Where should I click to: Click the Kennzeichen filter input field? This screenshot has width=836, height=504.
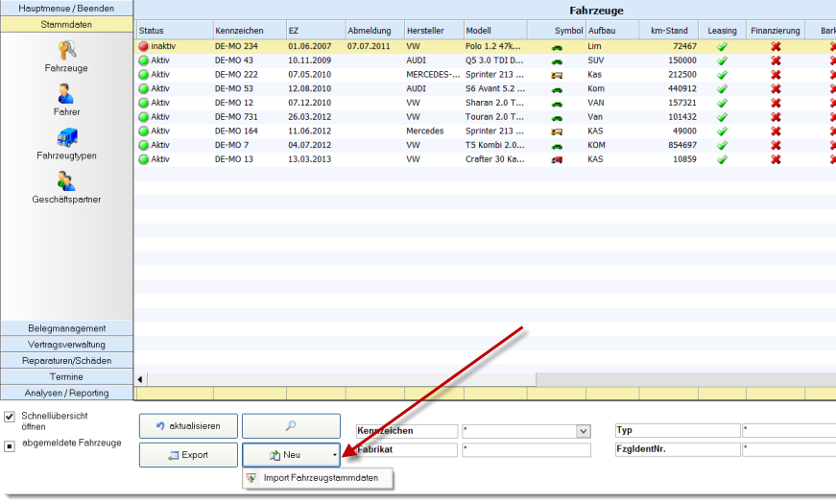pyautogui.click(x=519, y=431)
